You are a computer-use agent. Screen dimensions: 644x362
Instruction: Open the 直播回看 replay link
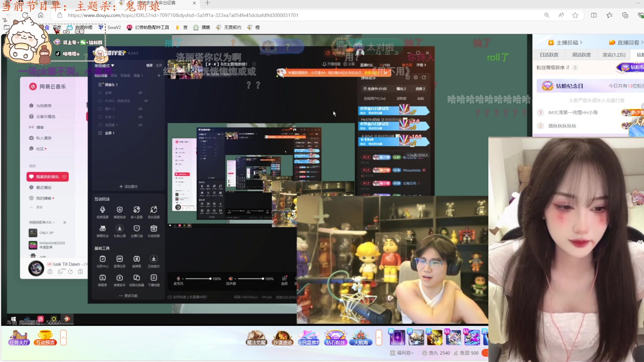(628, 42)
